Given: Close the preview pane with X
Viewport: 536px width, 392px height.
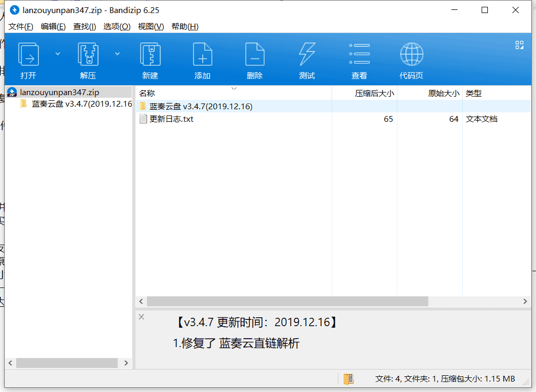Looking at the screenshot, I should click(142, 317).
